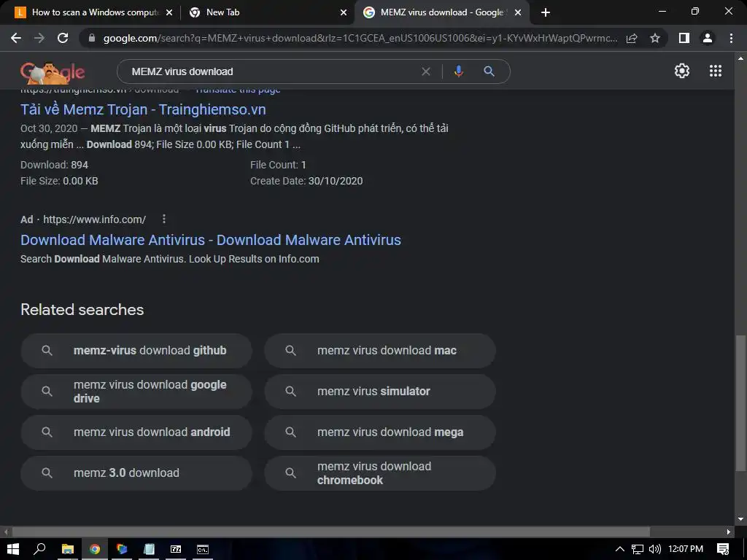
Task: Open taskbar search
Action: tap(40, 549)
